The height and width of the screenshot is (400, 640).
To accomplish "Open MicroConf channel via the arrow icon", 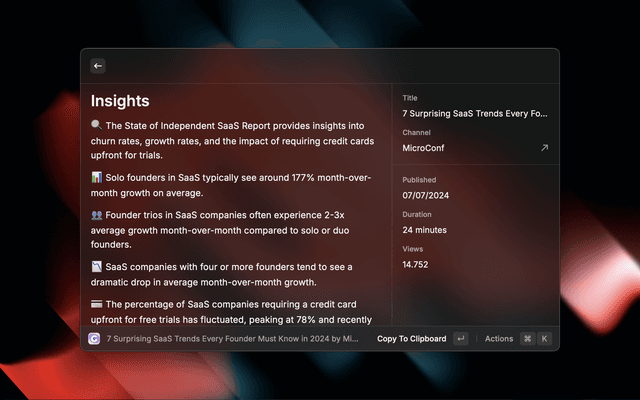I will [x=544, y=148].
